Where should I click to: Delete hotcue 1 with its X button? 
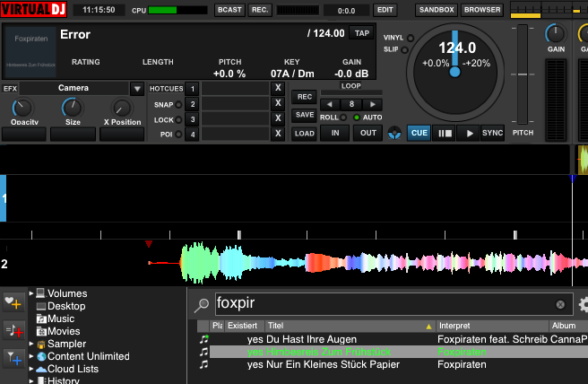278,89
